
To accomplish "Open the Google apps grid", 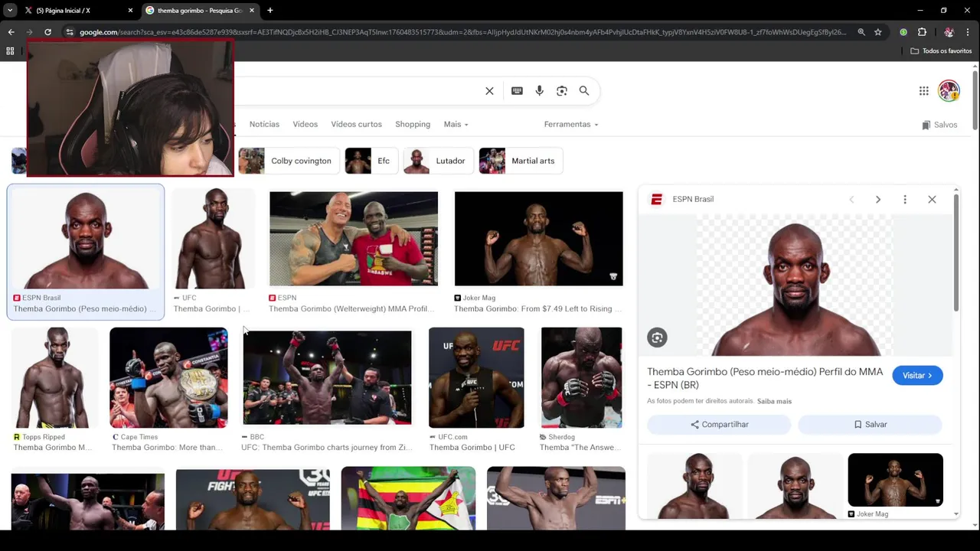I will tap(924, 91).
